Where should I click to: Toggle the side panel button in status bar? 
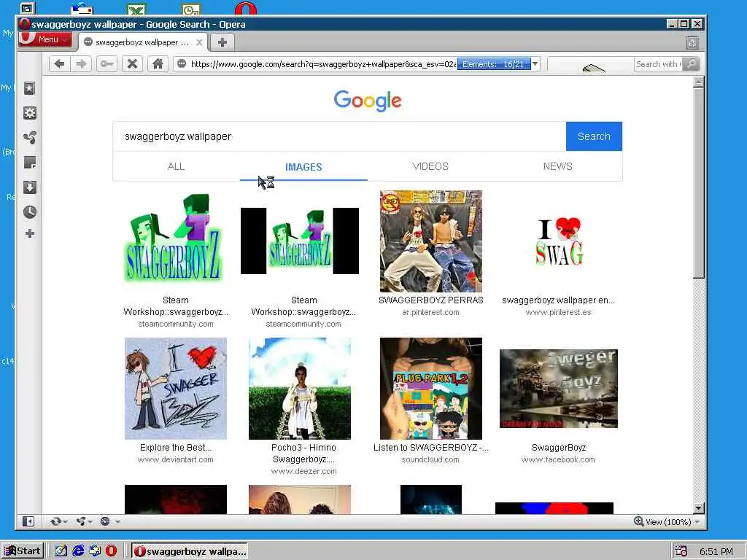pyautogui.click(x=28, y=521)
